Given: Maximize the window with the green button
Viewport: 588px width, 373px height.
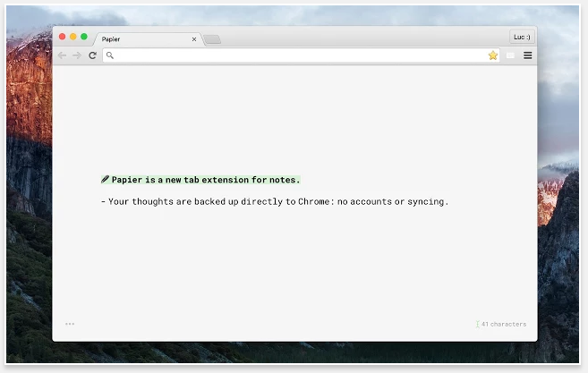Looking at the screenshot, I should [84, 37].
